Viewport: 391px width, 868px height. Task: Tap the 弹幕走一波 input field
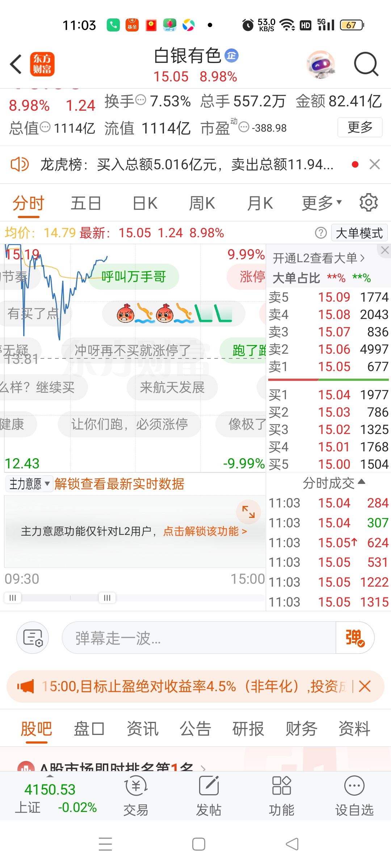click(199, 638)
